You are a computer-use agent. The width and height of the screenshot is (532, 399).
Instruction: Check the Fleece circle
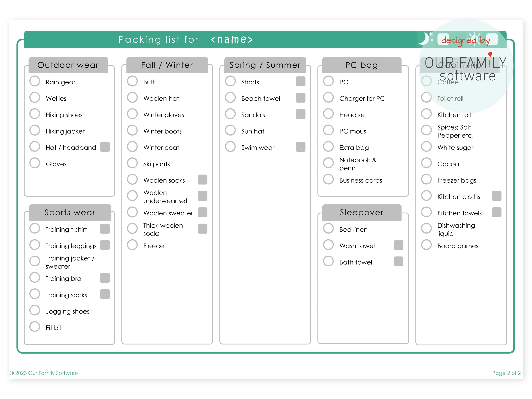[132, 245]
